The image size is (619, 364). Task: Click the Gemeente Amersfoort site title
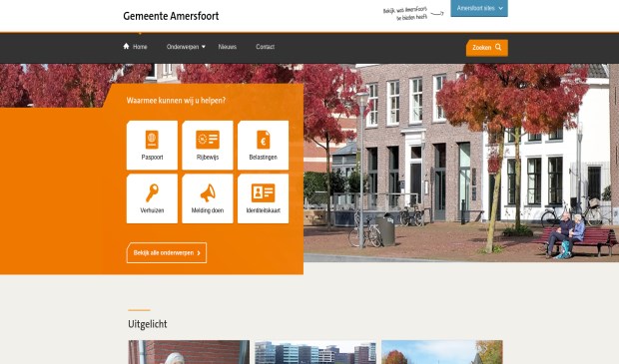pyautogui.click(x=171, y=16)
